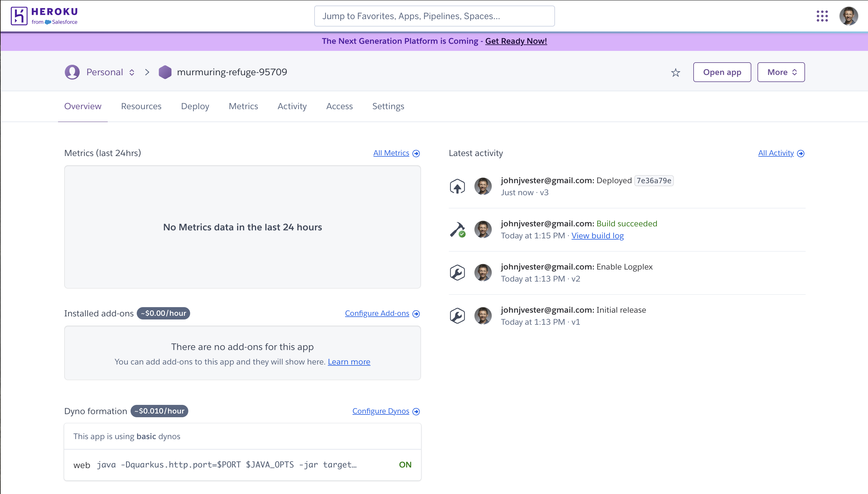Click the 7e36a79e commit badge
The height and width of the screenshot is (494, 868).
pyautogui.click(x=653, y=180)
